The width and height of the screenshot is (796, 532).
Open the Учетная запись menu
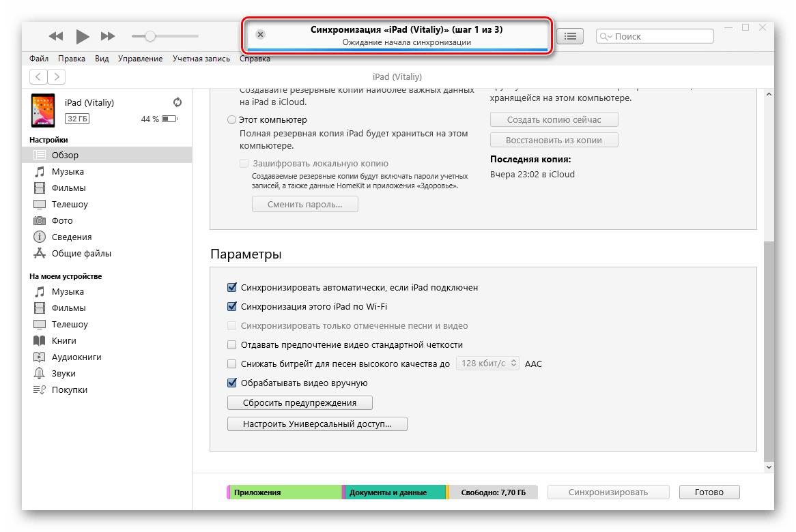pos(201,59)
